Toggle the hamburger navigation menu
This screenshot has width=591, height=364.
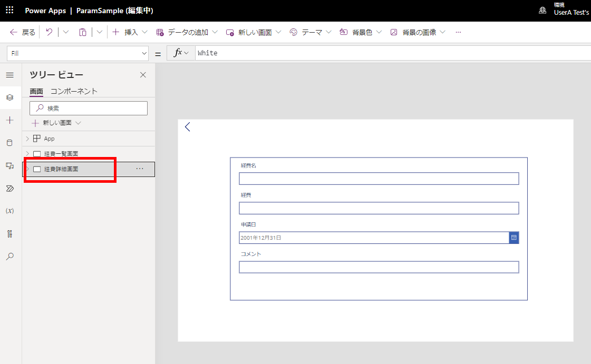tap(10, 75)
